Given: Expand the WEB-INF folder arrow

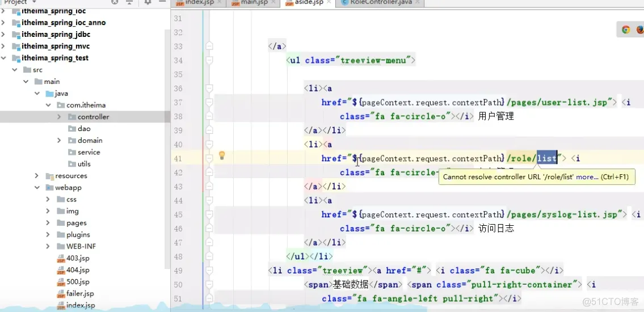Looking at the screenshot, I should click(48, 246).
